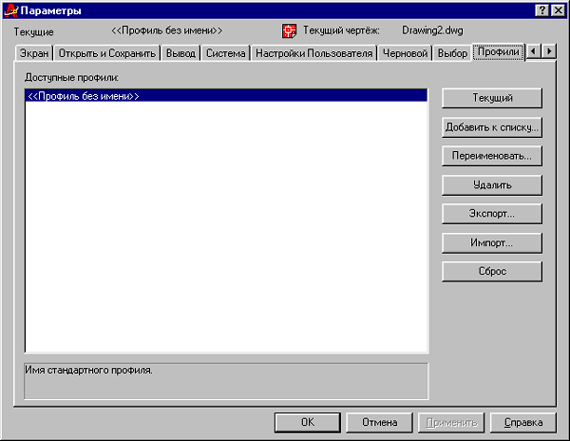Viewport: 570px width, 441px height.
Task: Switch to the Экран tab
Action: point(34,53)
